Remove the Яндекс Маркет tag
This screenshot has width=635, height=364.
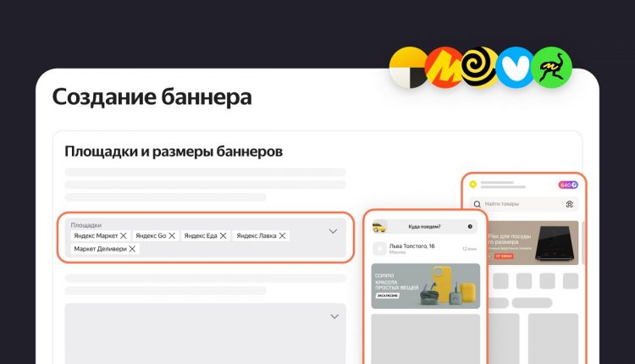click(x=124, y=235)
